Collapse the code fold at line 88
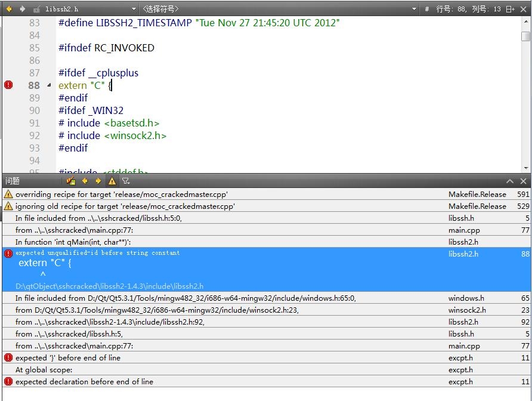Viewport: 532px width, 401px height. click(49, 85)
